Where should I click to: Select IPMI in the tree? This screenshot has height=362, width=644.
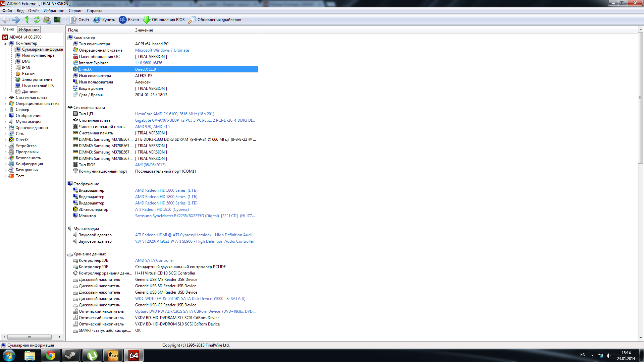pos(26,67)
